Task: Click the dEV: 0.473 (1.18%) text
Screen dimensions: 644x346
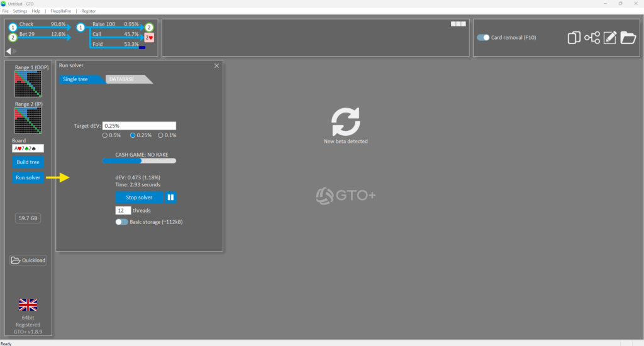Action: click(x=138, y=177)
